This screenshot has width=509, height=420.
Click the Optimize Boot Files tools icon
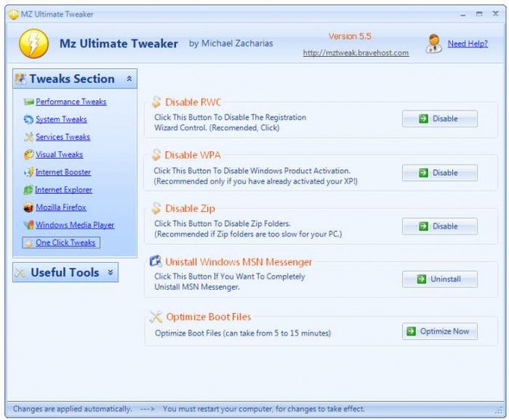pyautogui.click(x=156, y=317)
